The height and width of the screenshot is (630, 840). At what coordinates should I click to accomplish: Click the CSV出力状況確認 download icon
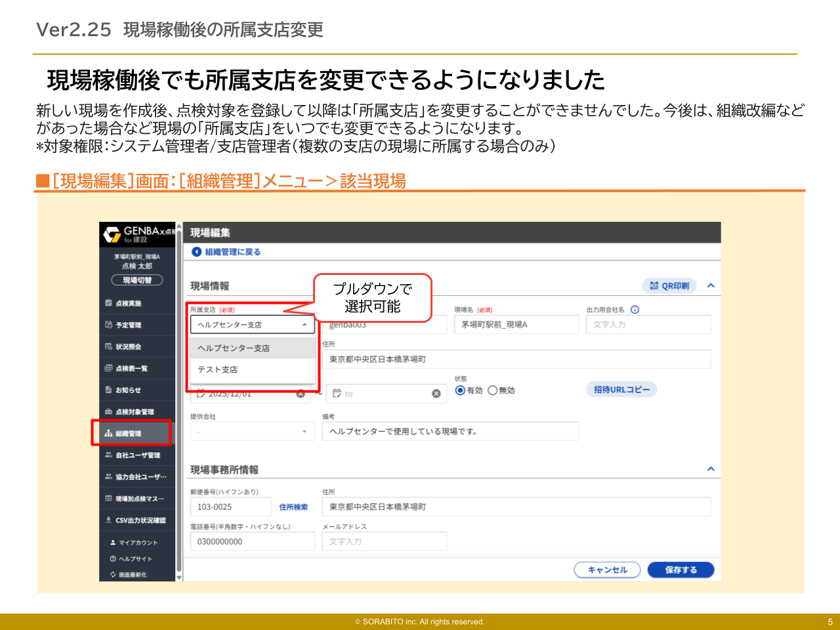(x=109, y=520)
